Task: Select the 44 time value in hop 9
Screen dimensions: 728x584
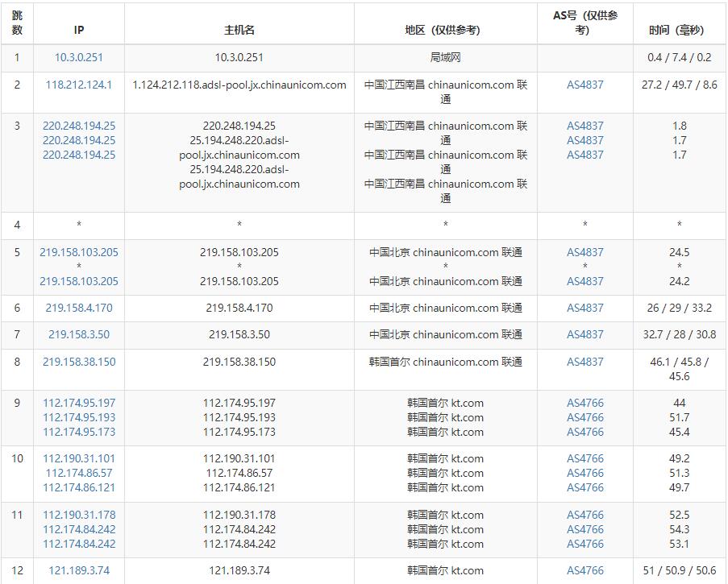Action: coord(680,403)
